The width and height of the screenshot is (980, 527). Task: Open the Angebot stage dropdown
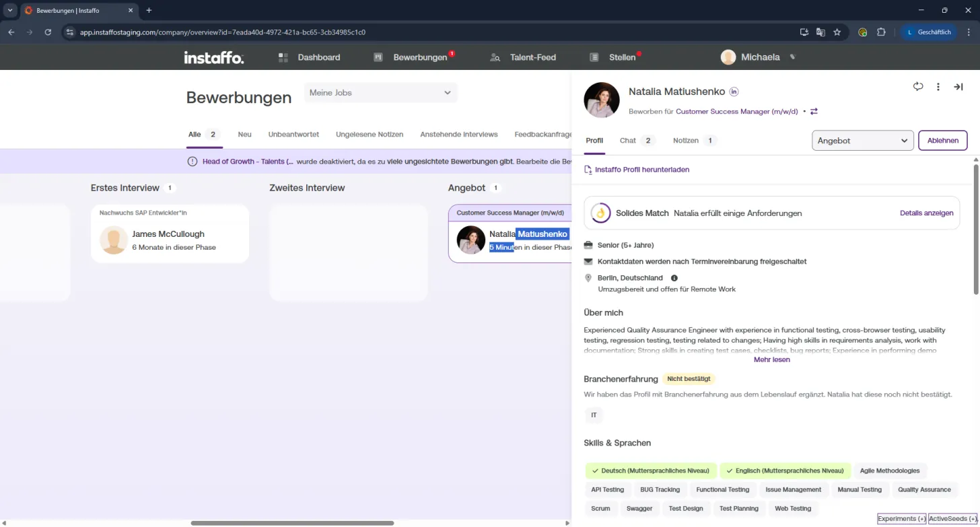863,141
